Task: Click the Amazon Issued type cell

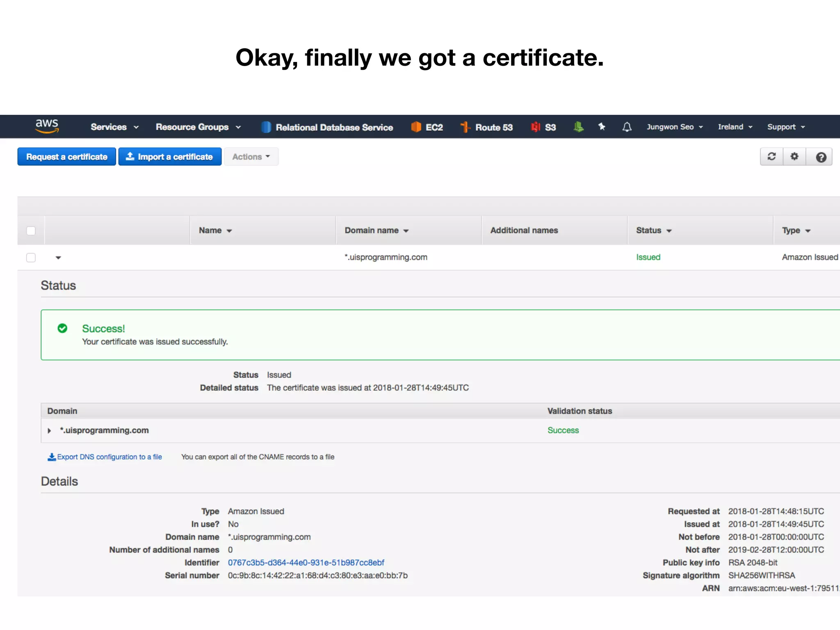Action: coord(810,257)
